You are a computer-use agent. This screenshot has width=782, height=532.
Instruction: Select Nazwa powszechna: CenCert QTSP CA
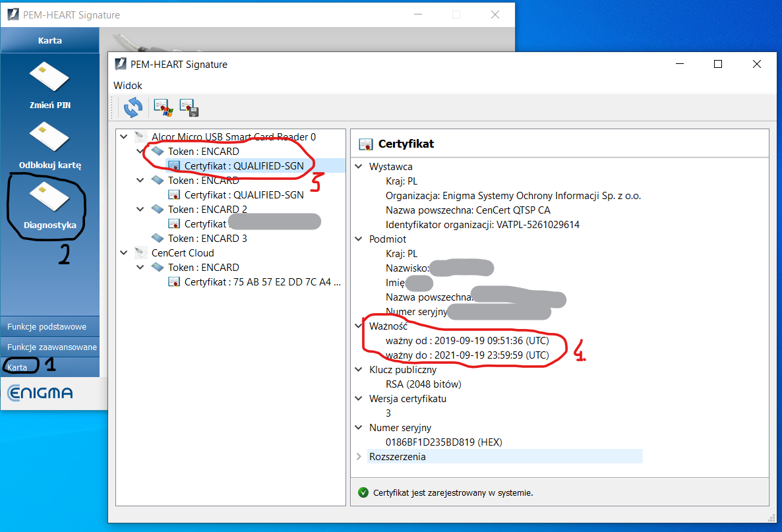pyautogui.click(x=467, y=210)
